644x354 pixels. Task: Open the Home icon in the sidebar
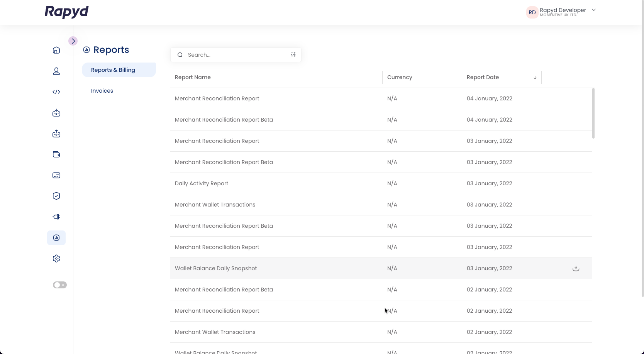click(56, 50)
